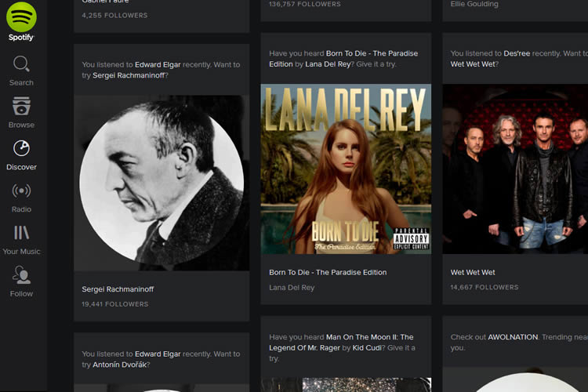Click the Wet Wet Wet name below photo
The image size is (588, 392).
473,273
